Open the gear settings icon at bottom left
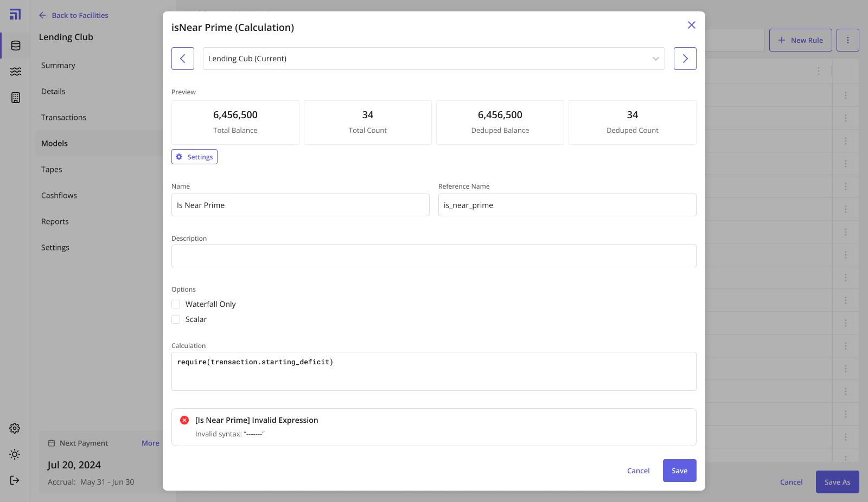This screenshot has width=868, height=502. pyautogui.click(x=15, y=428)
